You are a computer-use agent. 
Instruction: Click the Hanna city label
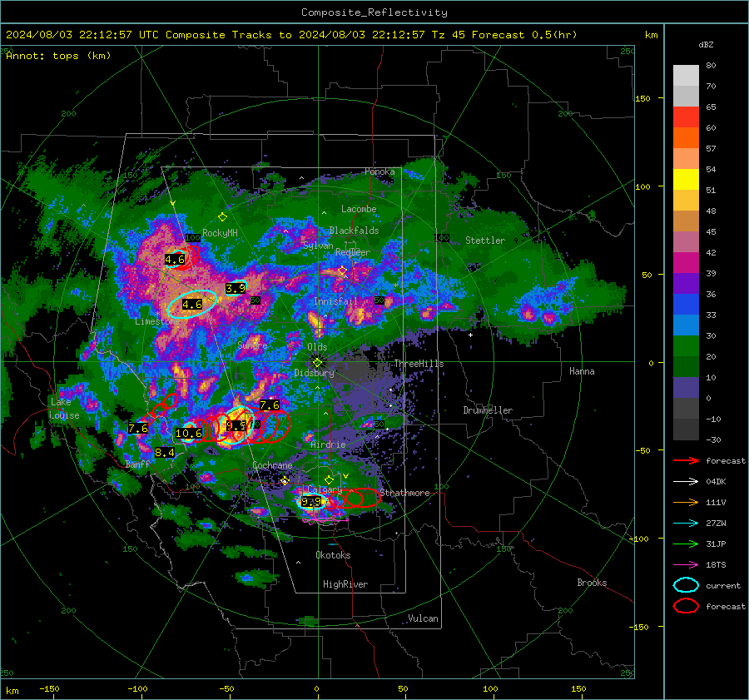582,371
